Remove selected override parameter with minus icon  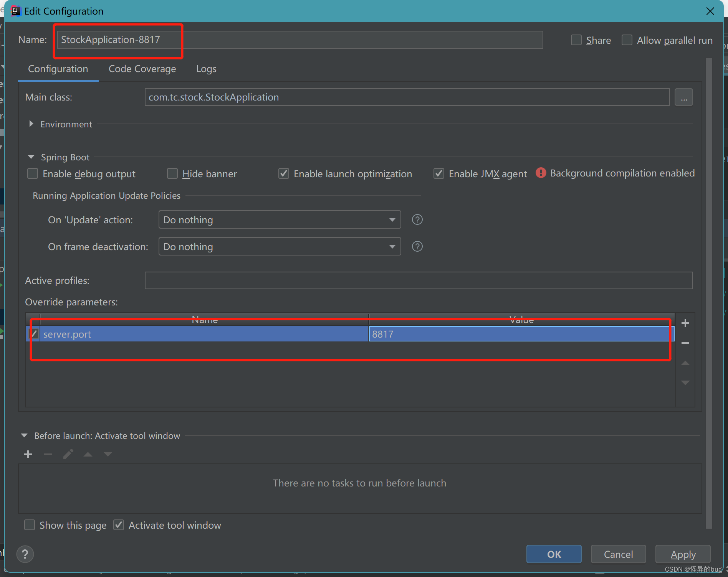[x=685, y=343]
